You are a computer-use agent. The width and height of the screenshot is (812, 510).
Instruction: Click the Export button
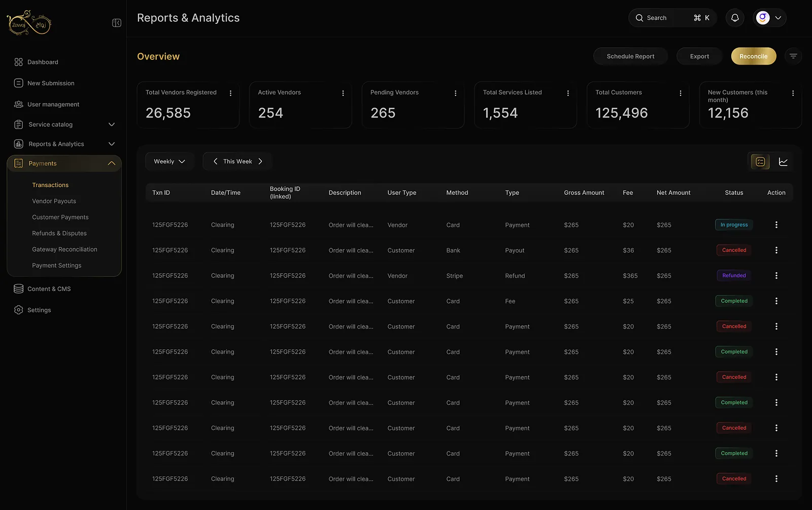pos(699,56)
